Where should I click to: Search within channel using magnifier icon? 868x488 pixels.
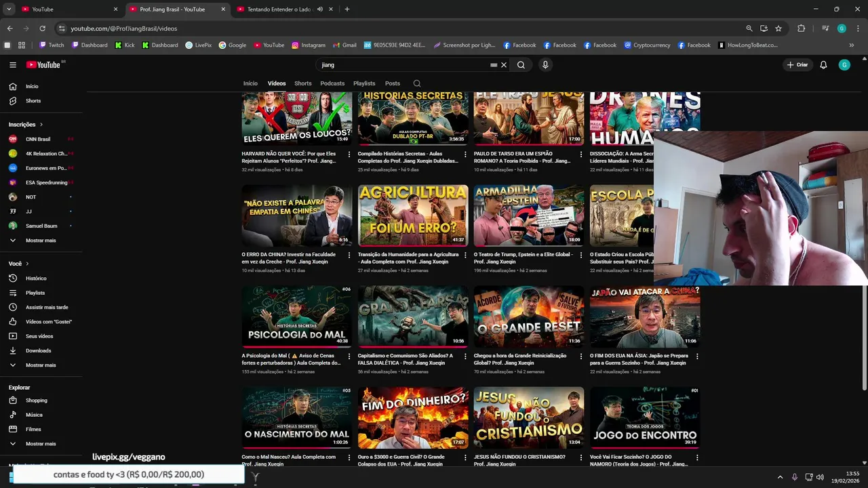417,83
